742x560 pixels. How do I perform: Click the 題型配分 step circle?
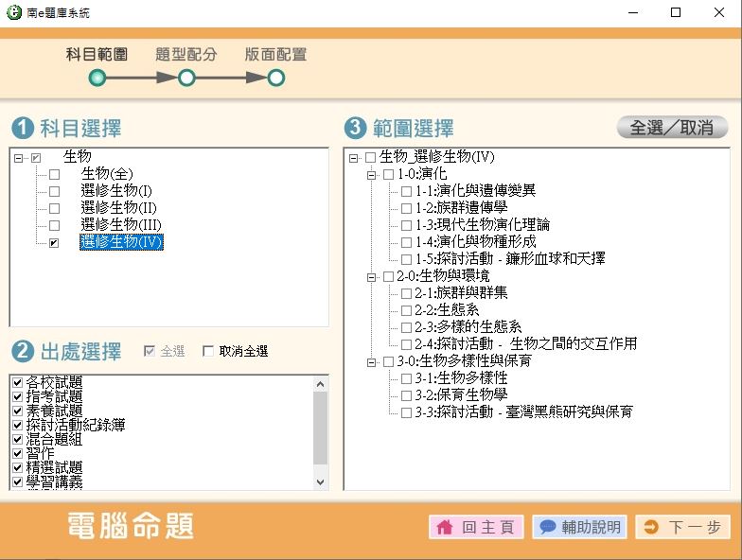tap(186, 78)
